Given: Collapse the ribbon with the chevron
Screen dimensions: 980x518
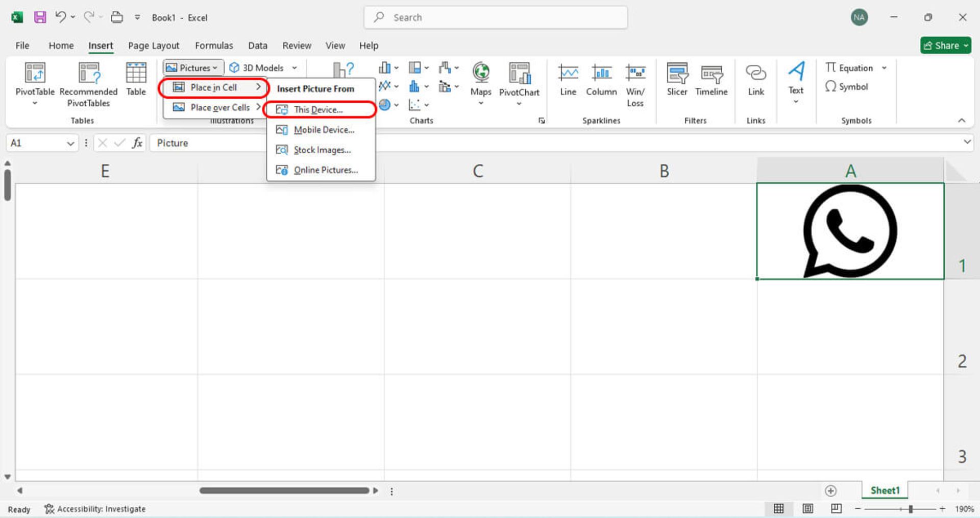Looking at the screenshot, I should tap(962, 121).
